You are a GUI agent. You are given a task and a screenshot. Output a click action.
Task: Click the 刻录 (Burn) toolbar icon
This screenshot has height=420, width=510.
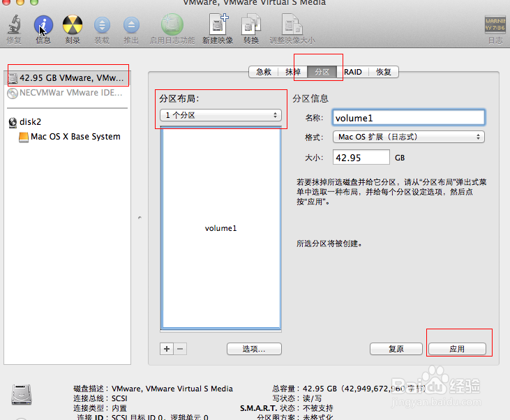(72, 24)
